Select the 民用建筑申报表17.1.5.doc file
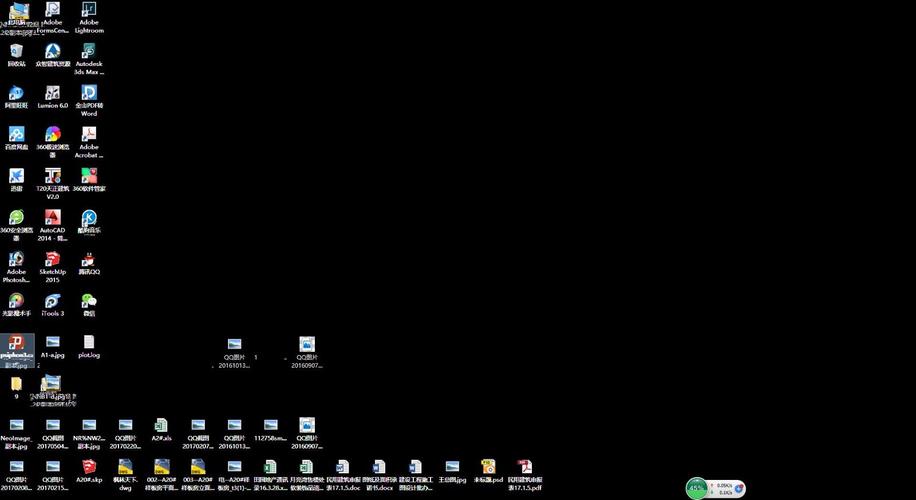The height and width of the screenshot is (500, 916). (343, 475)
